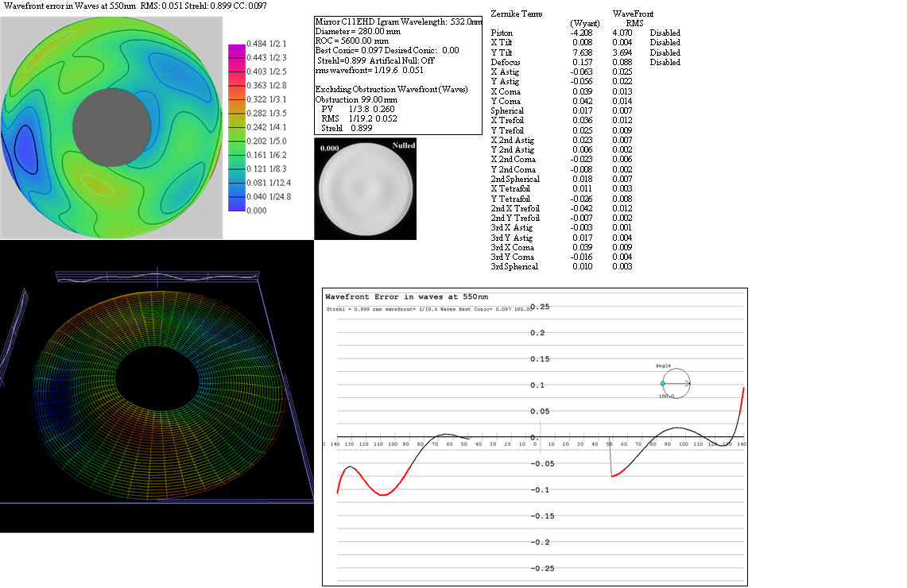This screenshot has width=907, height=588.
Task: Click the angle indicator arrow circle
Action: [x=676, y=384]
